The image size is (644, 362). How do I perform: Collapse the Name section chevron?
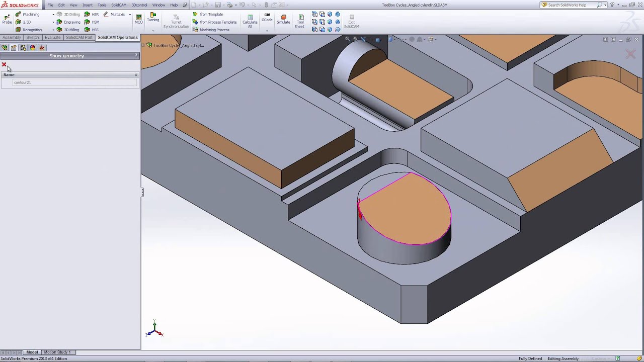point(136,75)
